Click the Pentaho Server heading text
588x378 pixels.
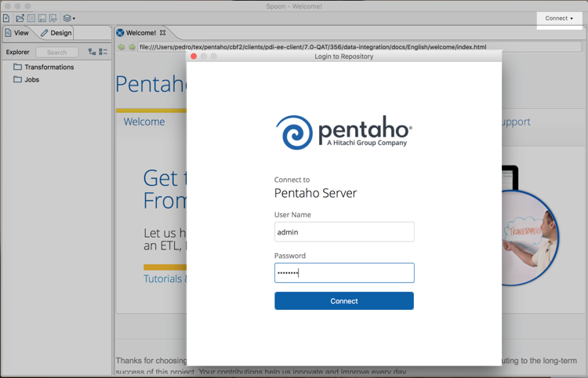click(x=315, y=193)
